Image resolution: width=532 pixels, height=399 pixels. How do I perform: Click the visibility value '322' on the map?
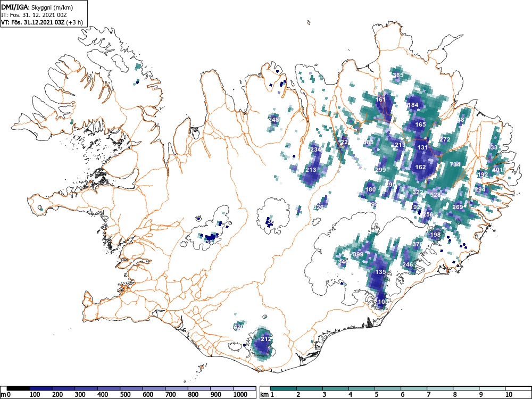(418, 192)
